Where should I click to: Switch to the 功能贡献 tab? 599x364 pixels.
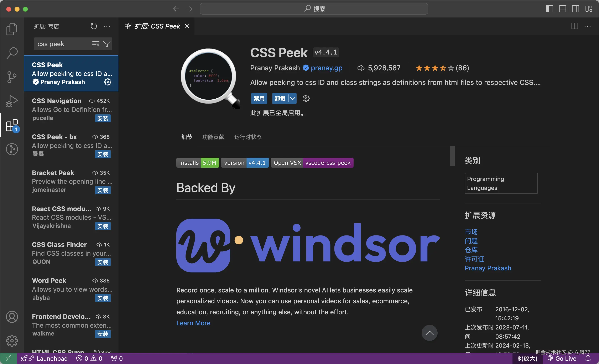click(213, 137)
